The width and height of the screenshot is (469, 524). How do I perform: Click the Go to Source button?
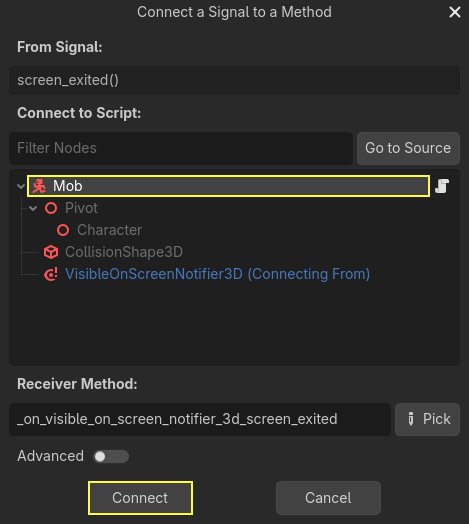pos(408,148)
